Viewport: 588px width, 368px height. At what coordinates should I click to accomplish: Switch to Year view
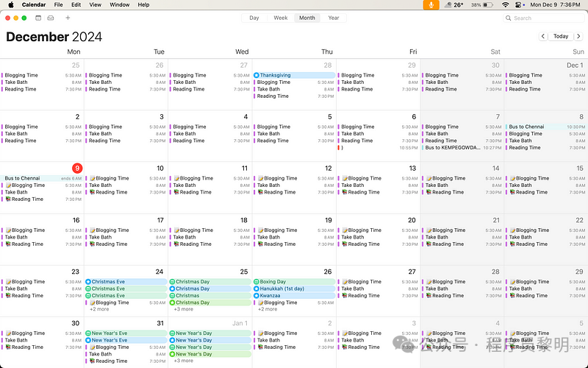pos(334,18)
